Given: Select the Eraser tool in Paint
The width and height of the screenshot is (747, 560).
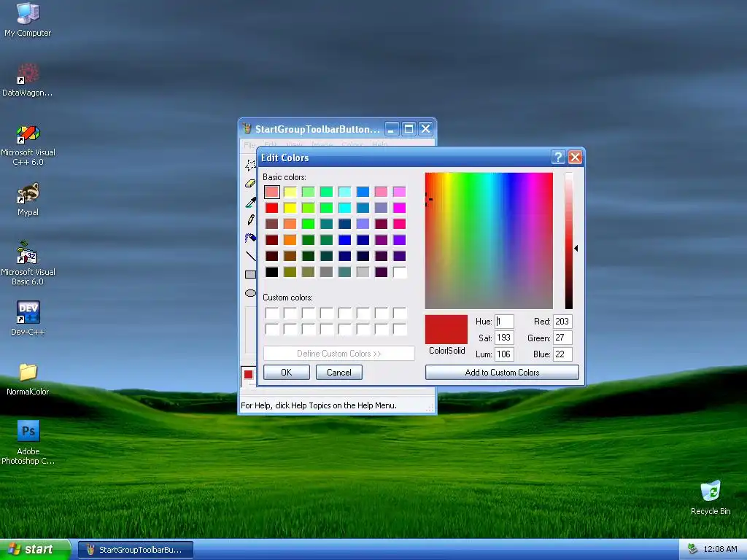Looking at the screenshot, I should click(250, 183).
